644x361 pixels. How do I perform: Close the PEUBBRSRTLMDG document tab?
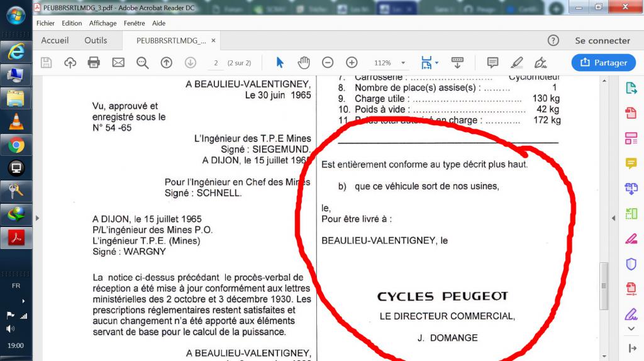pyautogui.click(x=213, y=40)
